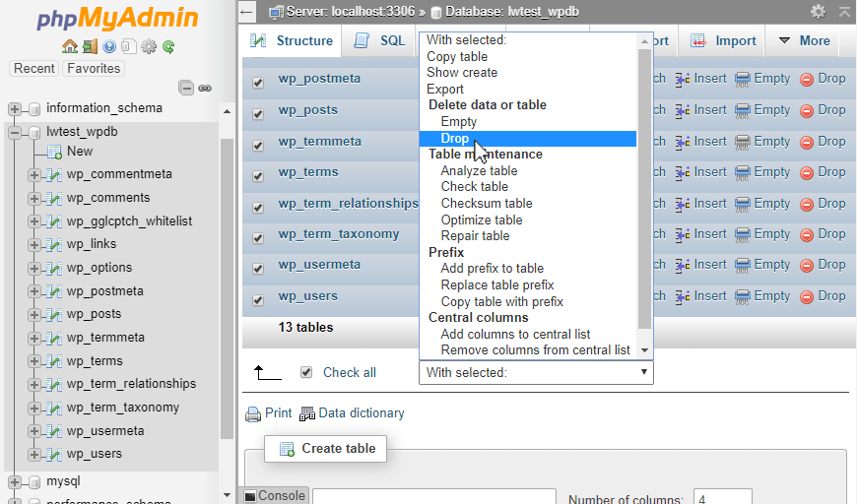Click Insert icon for wp_postmeta row
This screenshot has width=857, height=504.
click(x=682, y=80)
